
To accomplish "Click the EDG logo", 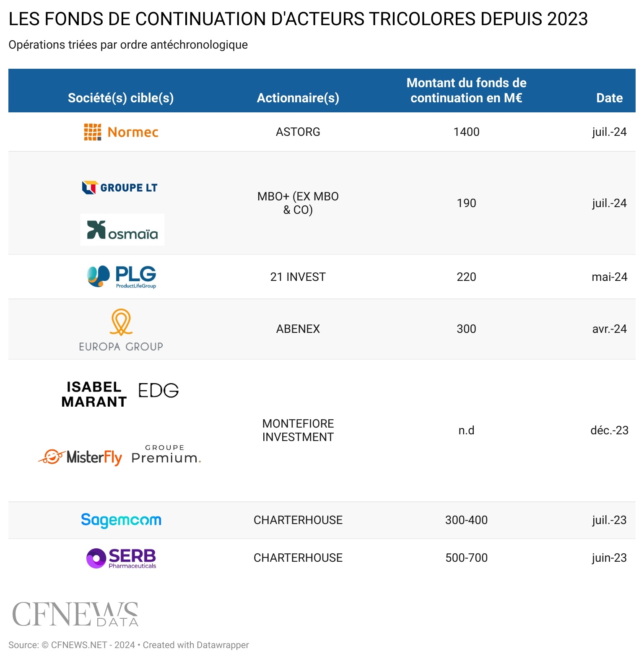I will point(158,390).
